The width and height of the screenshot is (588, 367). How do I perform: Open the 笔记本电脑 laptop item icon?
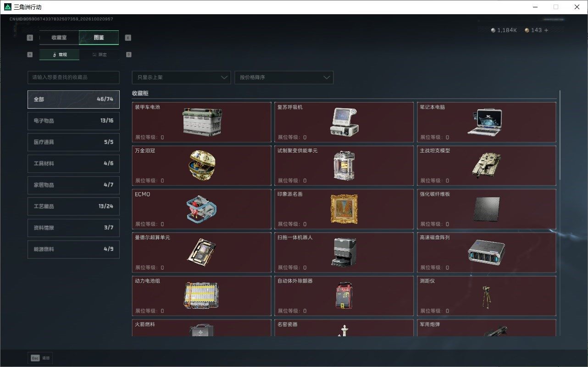click(485, 122)
